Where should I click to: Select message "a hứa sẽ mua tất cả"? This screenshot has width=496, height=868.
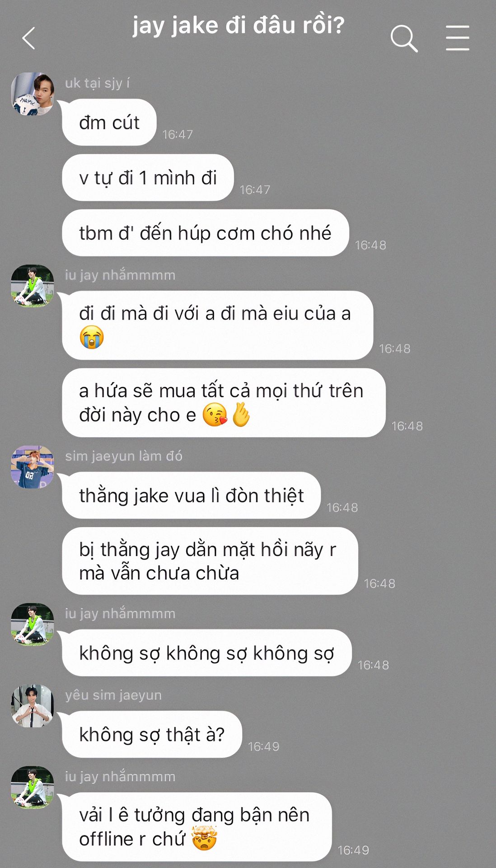pos(224,403)
